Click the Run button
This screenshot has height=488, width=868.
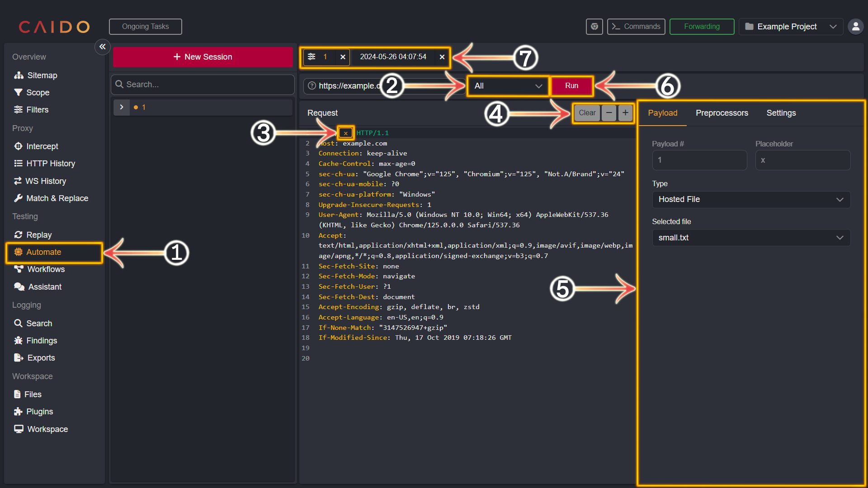tap(571, 86)
